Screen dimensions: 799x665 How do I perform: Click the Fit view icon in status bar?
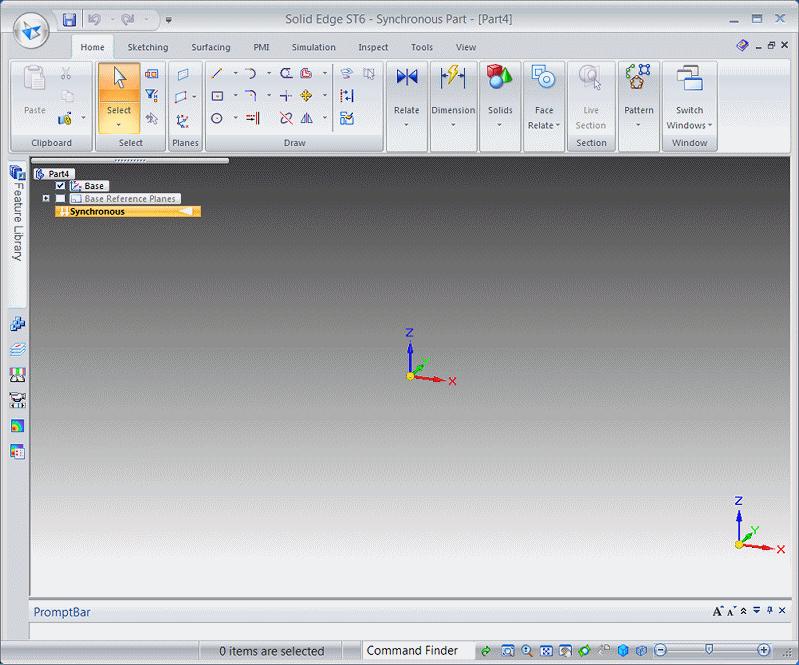(x=546, y=650)
